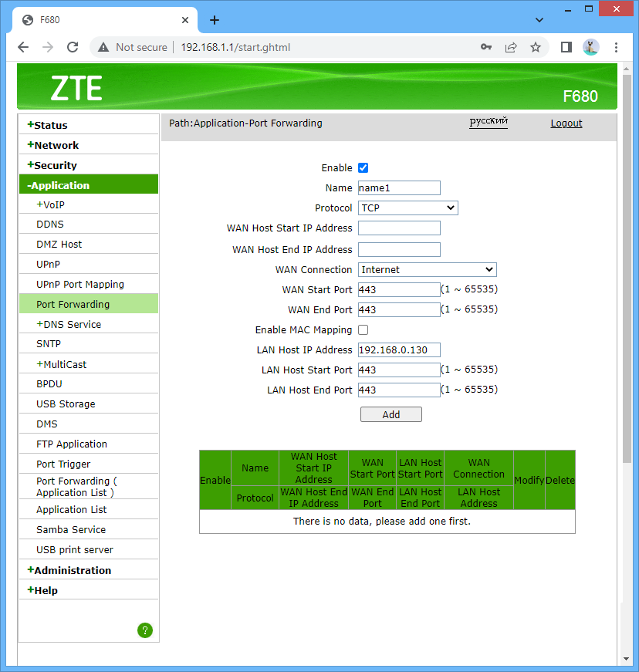Click the LAN Host Start Port field

399,370
